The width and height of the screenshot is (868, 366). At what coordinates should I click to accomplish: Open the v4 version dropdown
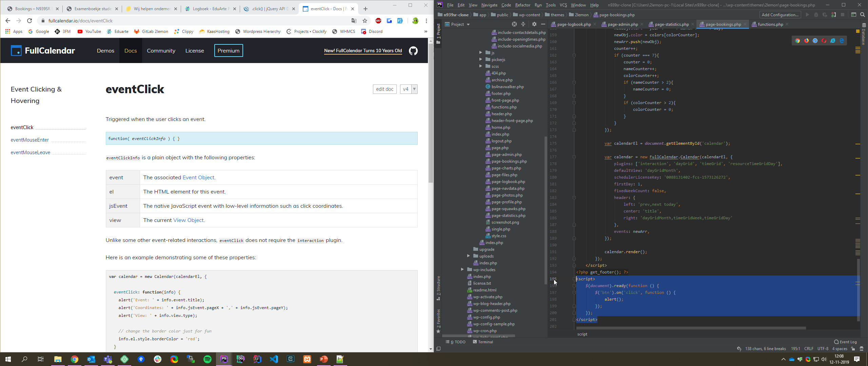(409, 89)
